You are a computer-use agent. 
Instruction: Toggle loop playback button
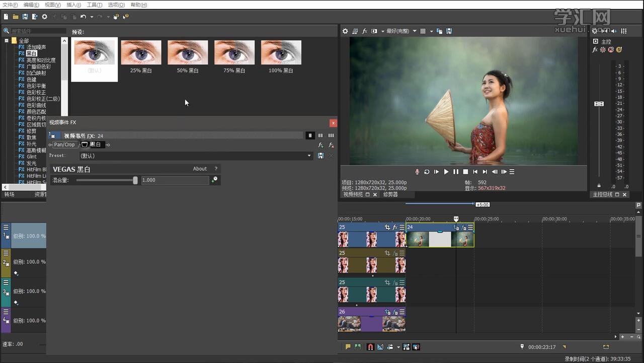tap(427, 172)
